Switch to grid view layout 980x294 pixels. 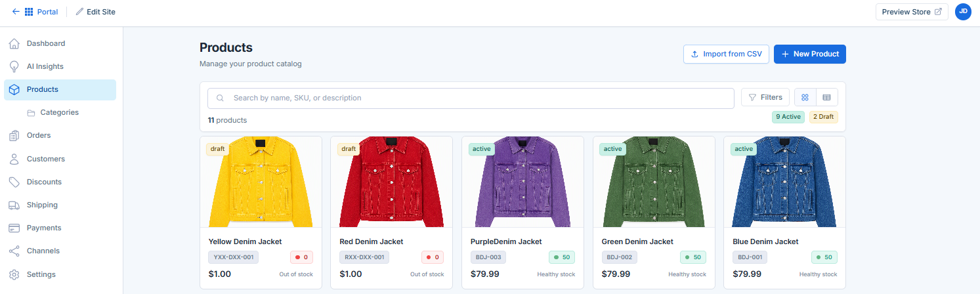(x=805, y=97)
